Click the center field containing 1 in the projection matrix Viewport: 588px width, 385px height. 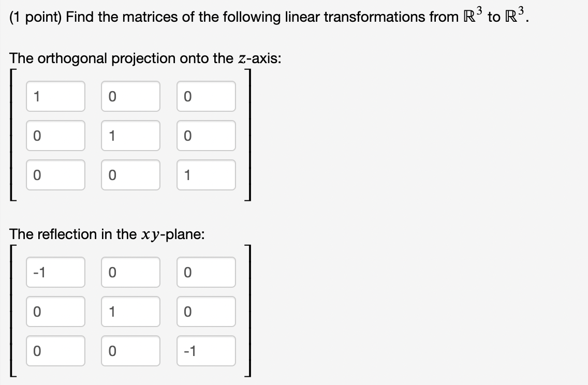pos(130,136)
